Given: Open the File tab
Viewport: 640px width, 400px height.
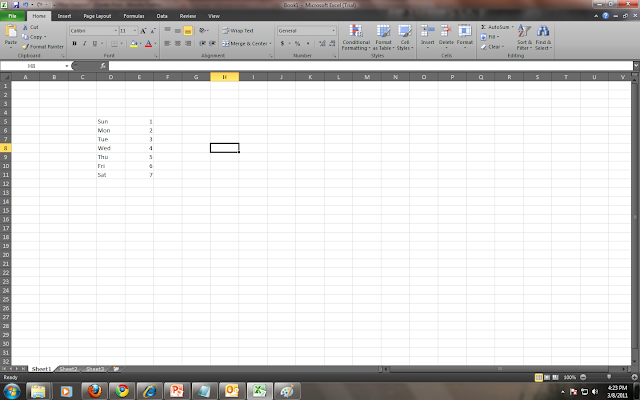Looking at the screenshot, I should pyautogui.click(x=13, y=16).
